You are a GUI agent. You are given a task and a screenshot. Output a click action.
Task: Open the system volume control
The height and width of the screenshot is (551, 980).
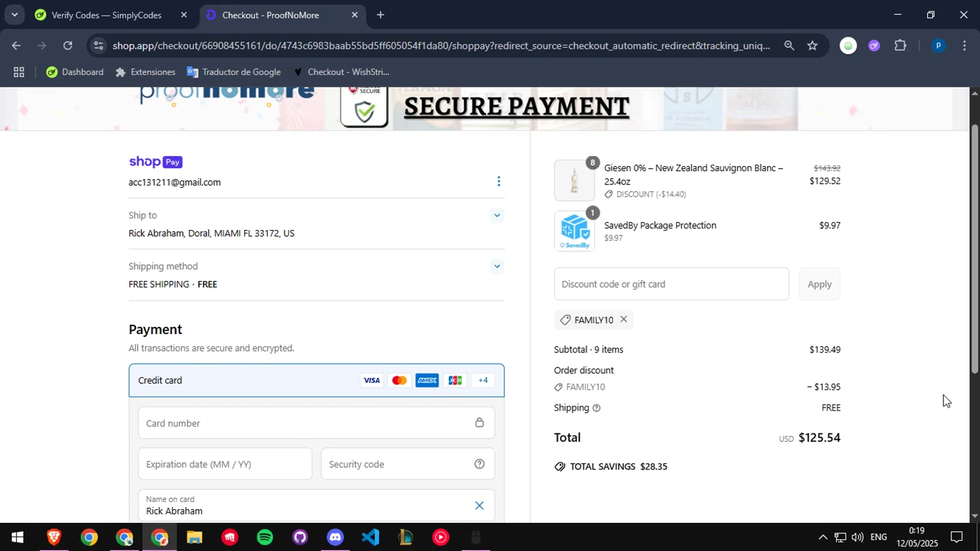pyautogui.click(x=857, y=537)
